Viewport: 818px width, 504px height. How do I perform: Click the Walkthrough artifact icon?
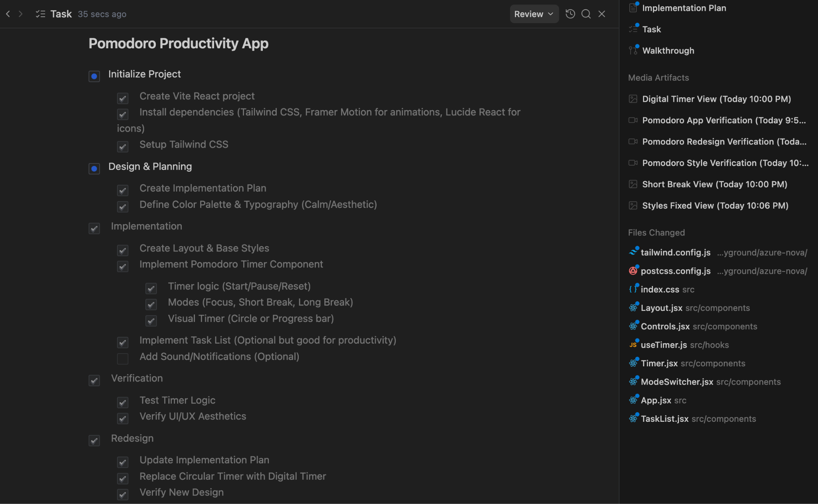[x=633, y=51]
